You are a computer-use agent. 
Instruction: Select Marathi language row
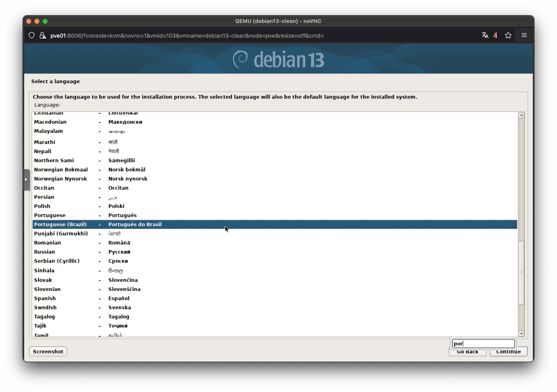pos(275,142)
